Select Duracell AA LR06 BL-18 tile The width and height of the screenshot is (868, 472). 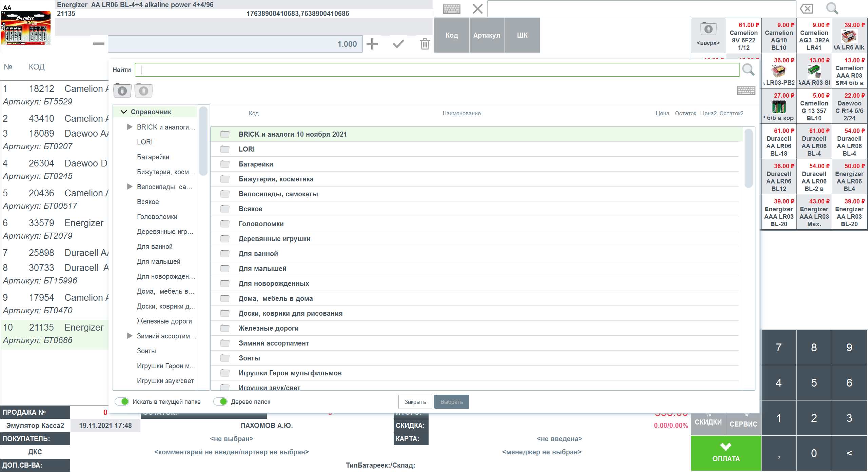(x=779, y=141)
